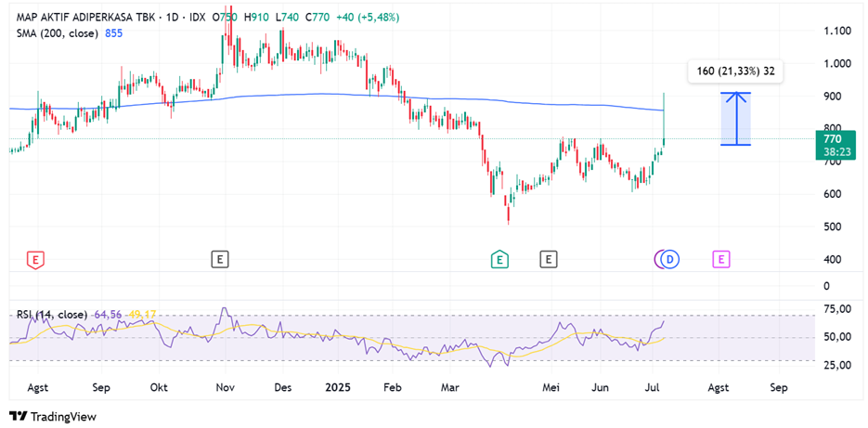Click the MAP AKTIF ADIPERKASA TBK symbol title

[x=88, y=18]
